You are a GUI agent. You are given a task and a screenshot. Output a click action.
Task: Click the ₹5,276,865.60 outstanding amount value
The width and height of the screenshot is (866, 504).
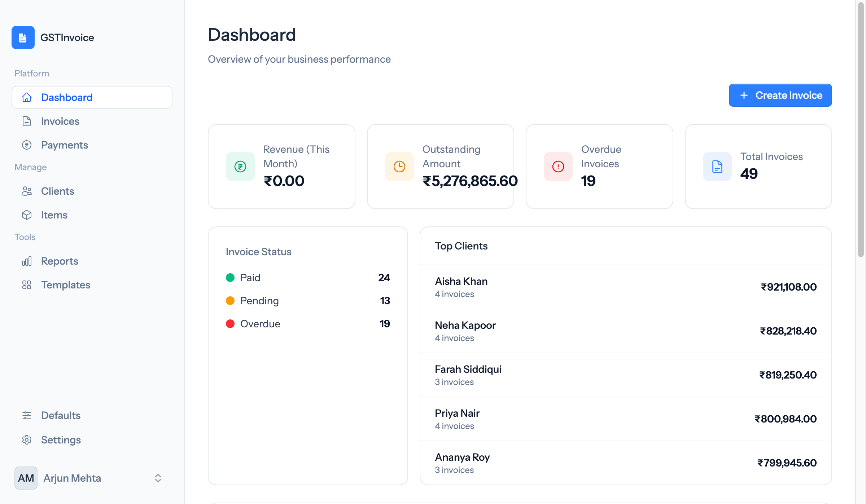click(x=470, y=181)
